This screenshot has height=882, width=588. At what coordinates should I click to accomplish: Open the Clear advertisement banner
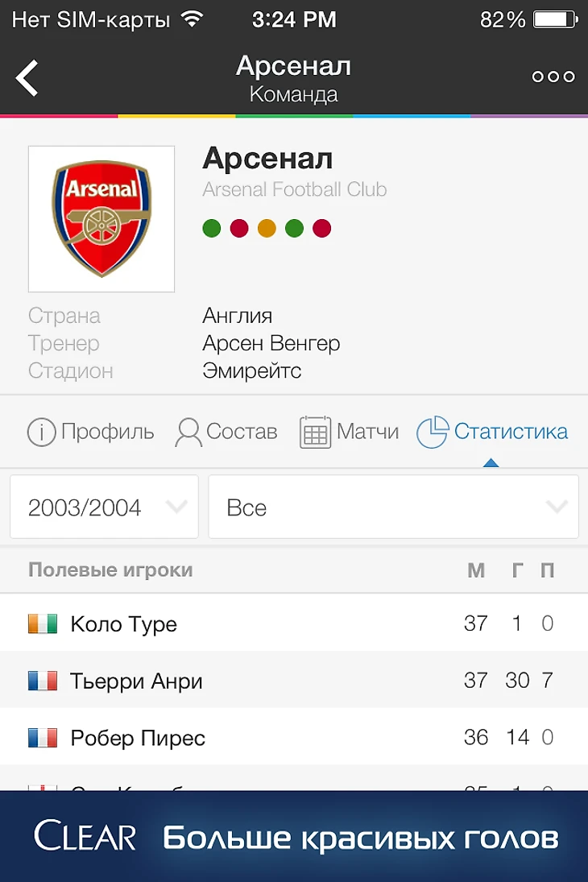click(x=294, y=837)
